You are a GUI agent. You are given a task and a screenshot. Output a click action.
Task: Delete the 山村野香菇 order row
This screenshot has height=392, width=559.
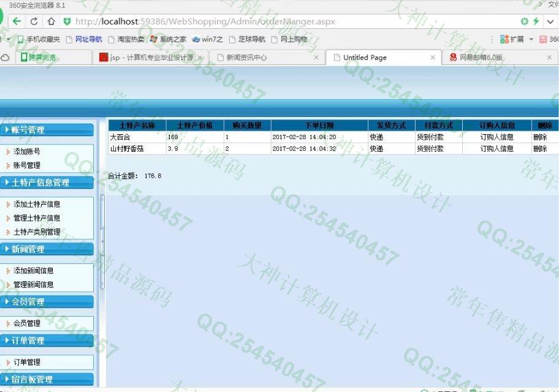[540, 149]
